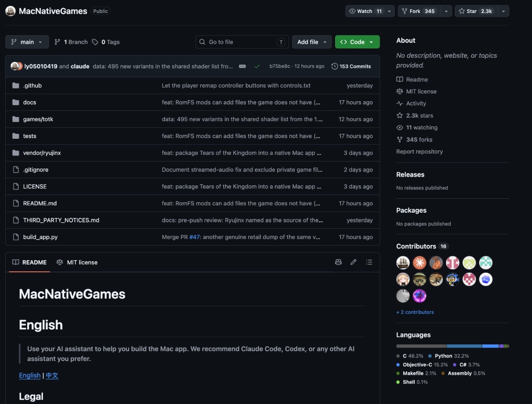Click the purple palm tree contributor avatar
The width and height of the screenshot is (532, 404).
pos(420,296)
